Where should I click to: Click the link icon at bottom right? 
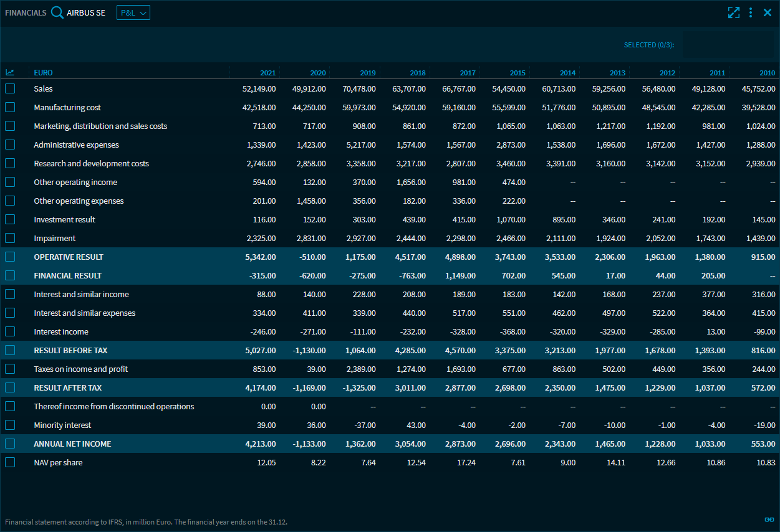click(769, 520)
